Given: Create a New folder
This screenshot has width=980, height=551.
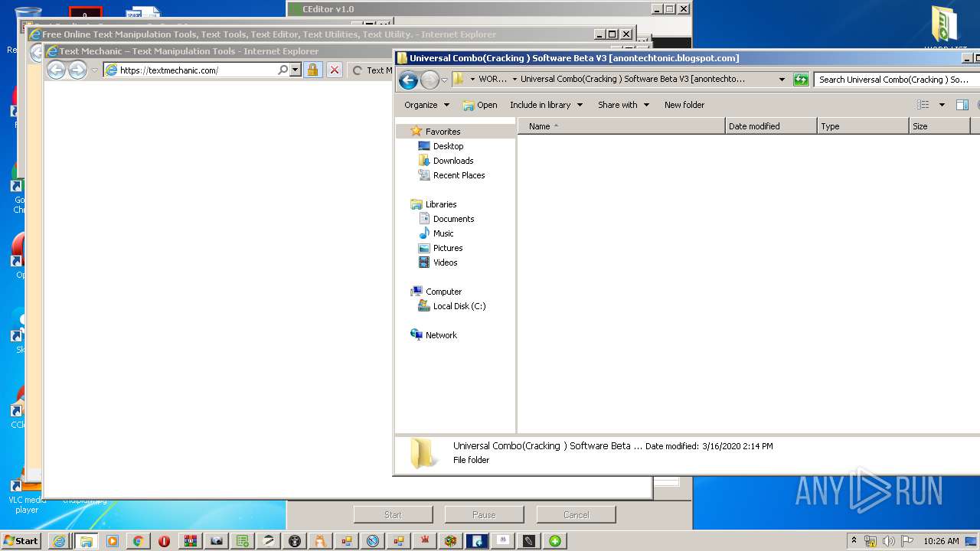Looking at the screenshot, I should 684,105.
